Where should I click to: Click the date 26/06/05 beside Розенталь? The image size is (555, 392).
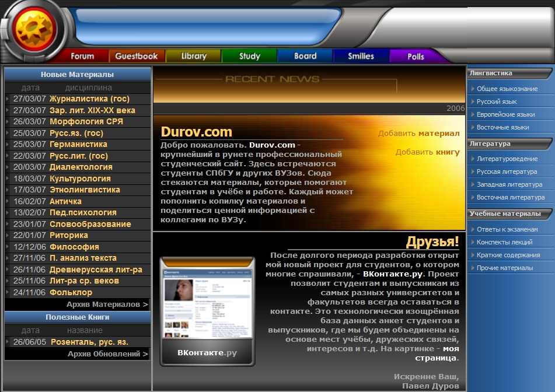point(30,342)
